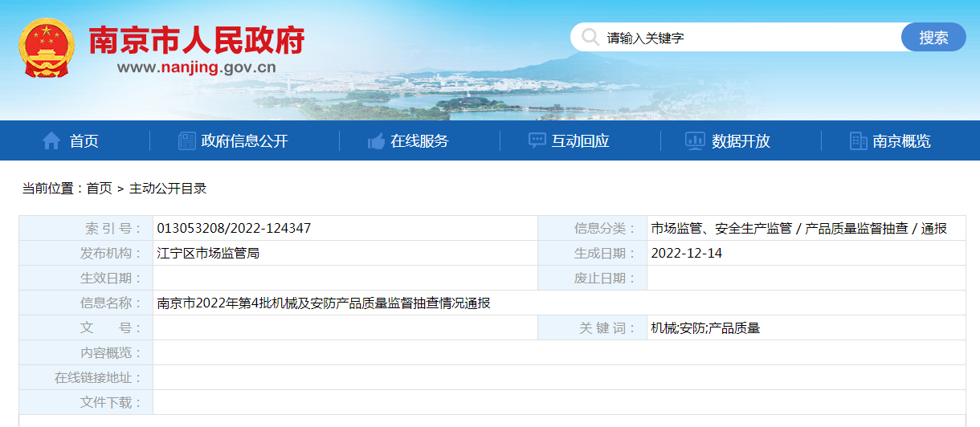Click the 主动公开目录 breadcrumb link

coord(168,189)
